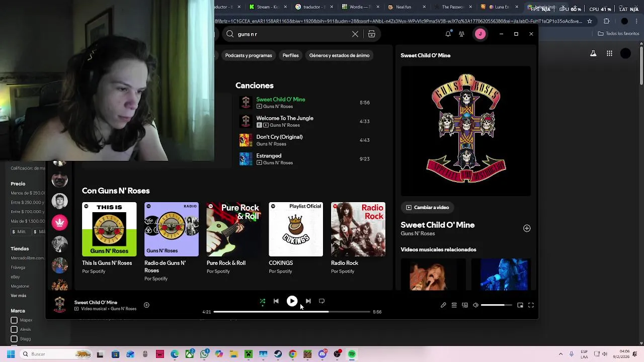Toggle repeat in the Spotify player
644x362 pixels.
click(321, 301)
